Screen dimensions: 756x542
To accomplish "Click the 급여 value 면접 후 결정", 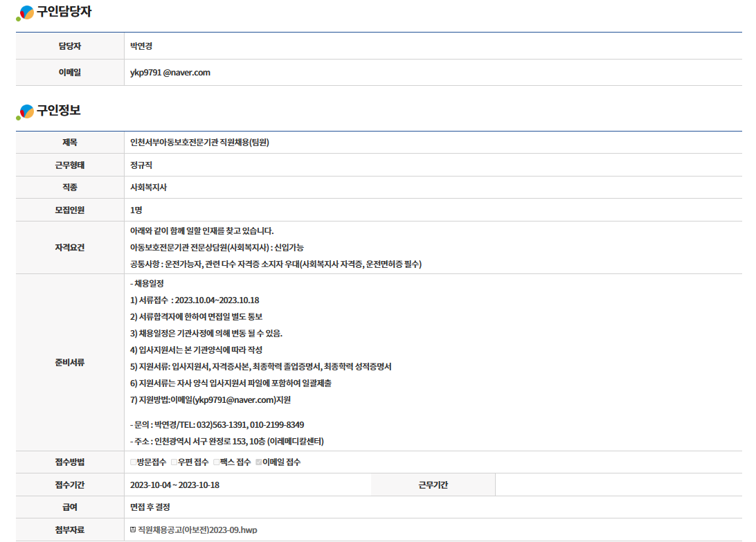I will [150, 507].
